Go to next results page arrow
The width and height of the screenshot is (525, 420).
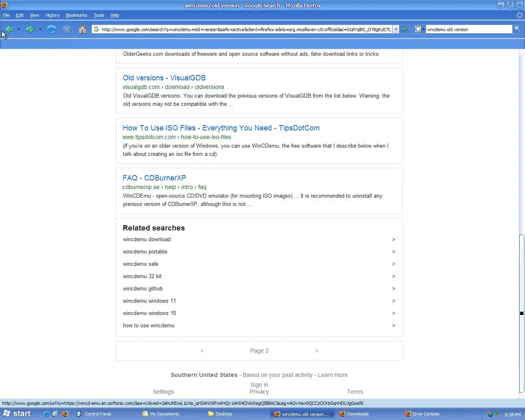pos(316,351)
